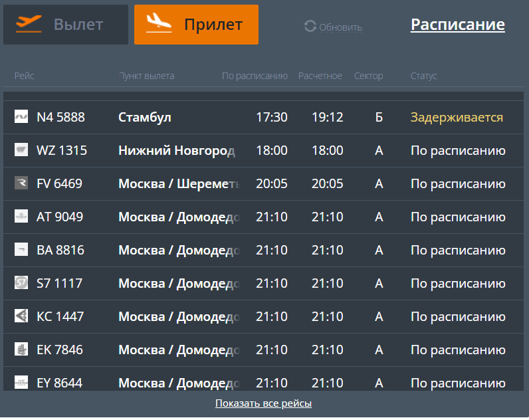Click the airline logo for flight AT 9049
The height and width of the screenshot is (420, 529).
pyautogui.click(x=21, y=216)
